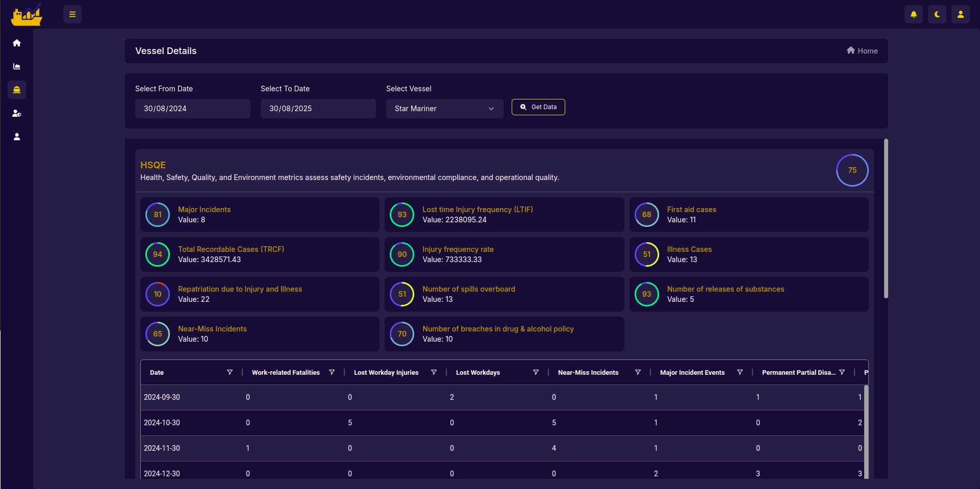
Task: Open the home icon in sidebar
Action: [x=17, y=43]
